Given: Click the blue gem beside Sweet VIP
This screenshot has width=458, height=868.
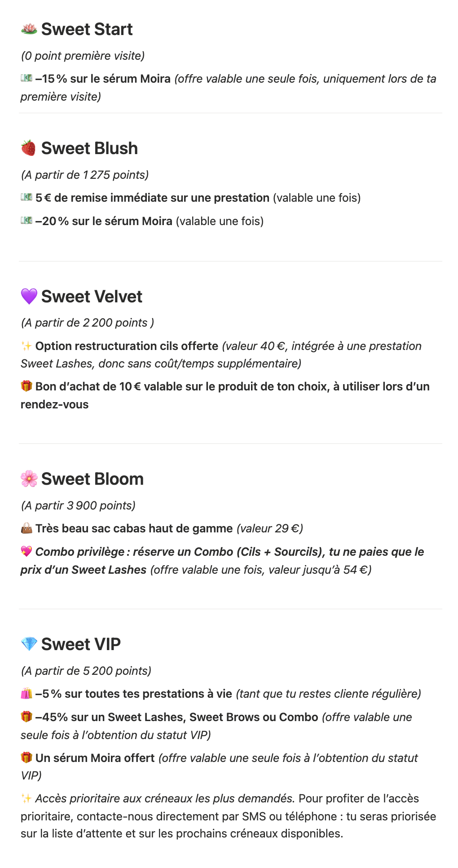Looking at the screenshot, I should pyautogui.click(x=29, y=644).
